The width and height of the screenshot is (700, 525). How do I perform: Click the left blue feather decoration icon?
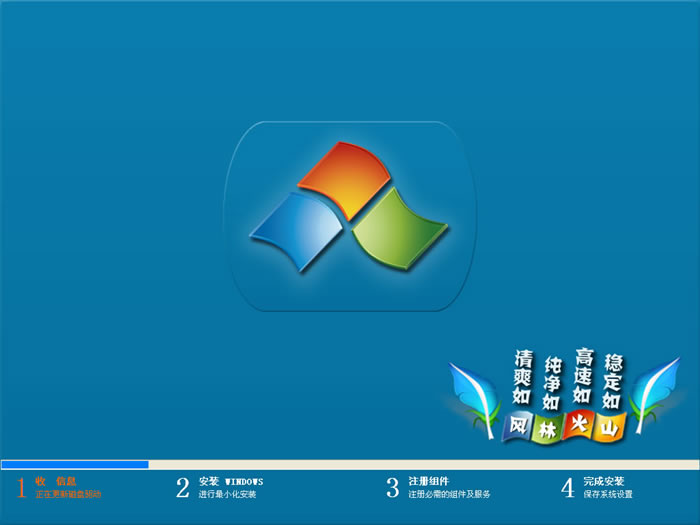pos(475,400)
